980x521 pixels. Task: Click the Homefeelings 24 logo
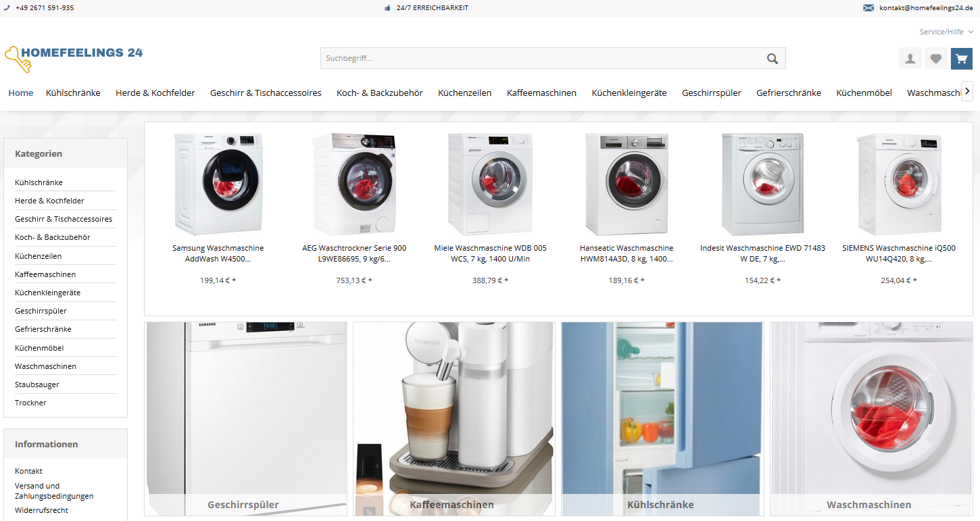point(74,59)
